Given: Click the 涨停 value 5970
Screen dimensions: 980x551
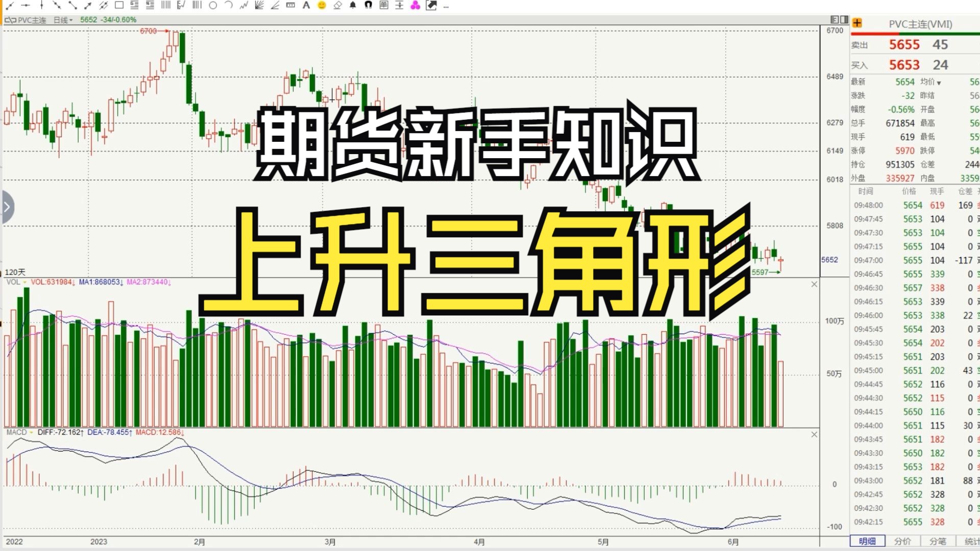Looking at the screenshot, I should [x=904, y=151].
